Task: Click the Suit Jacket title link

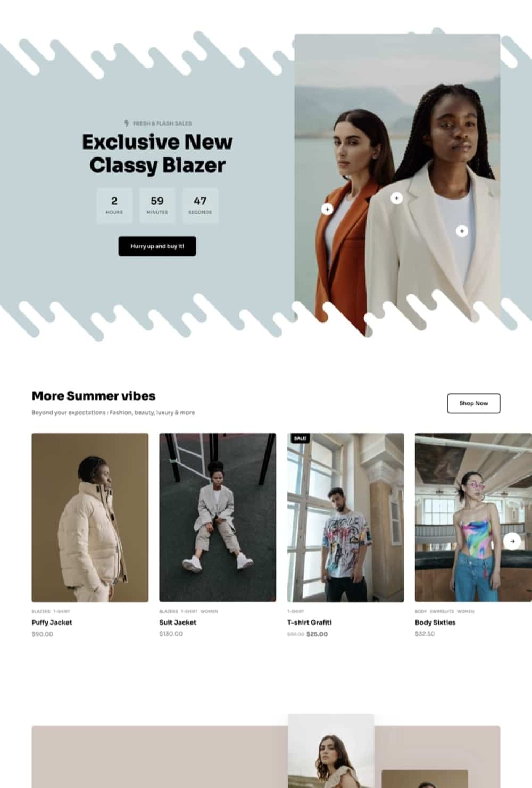Action: click(178, 623)
